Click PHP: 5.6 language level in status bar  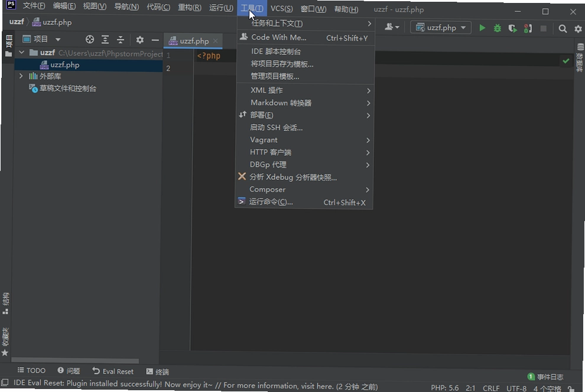point(445,388)
